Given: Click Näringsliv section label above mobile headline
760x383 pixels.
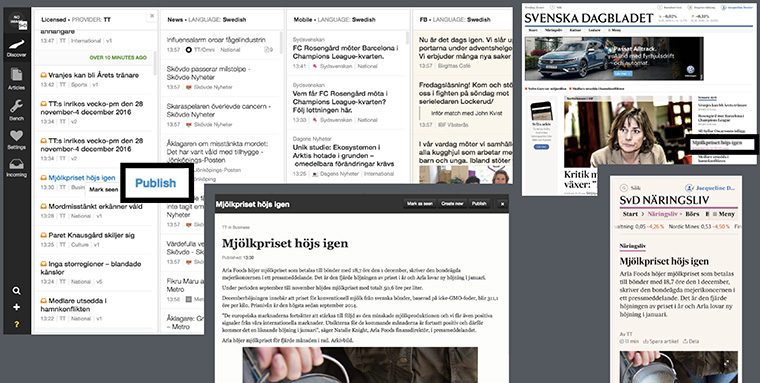Looking at the screenshot, I should point(633,246).
